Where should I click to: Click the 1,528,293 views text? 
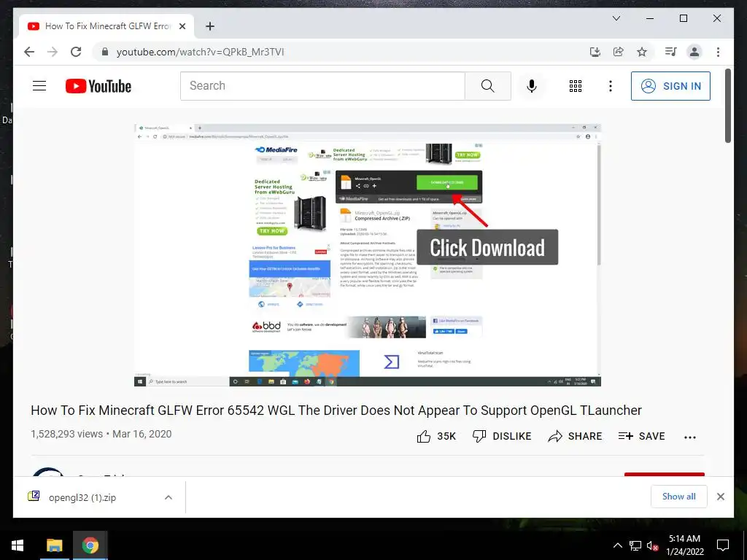66,434
